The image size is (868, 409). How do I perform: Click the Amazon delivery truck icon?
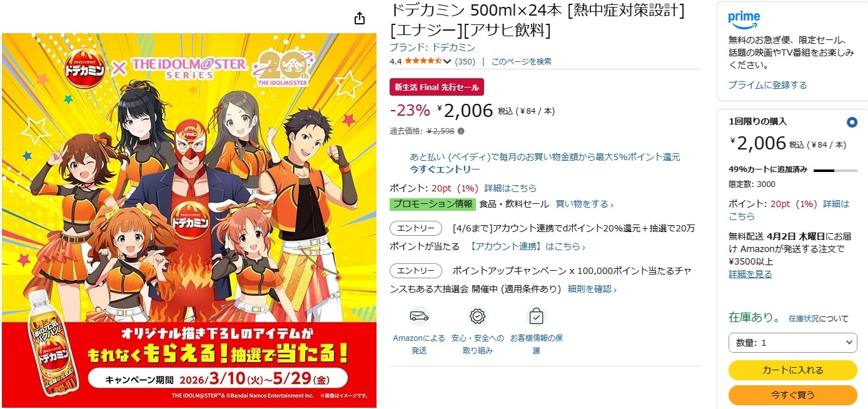419,316
